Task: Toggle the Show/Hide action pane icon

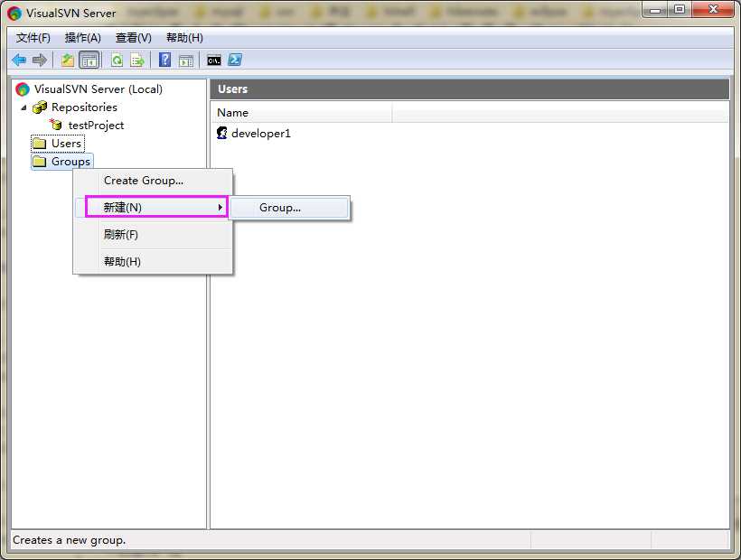Action: 186,60
